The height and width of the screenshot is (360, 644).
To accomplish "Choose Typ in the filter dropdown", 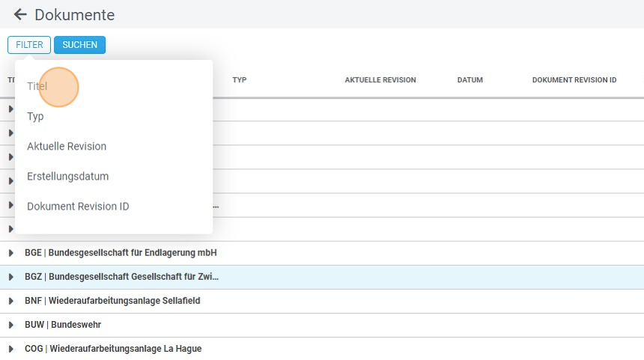I will click(x=35, y=117).
